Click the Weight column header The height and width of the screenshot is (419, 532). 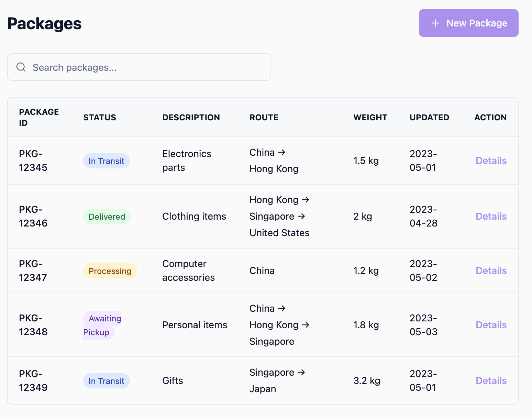point(370,118)
